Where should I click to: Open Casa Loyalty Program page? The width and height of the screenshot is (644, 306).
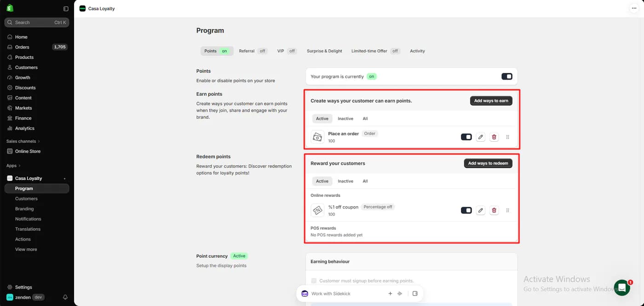click(37, 189)
